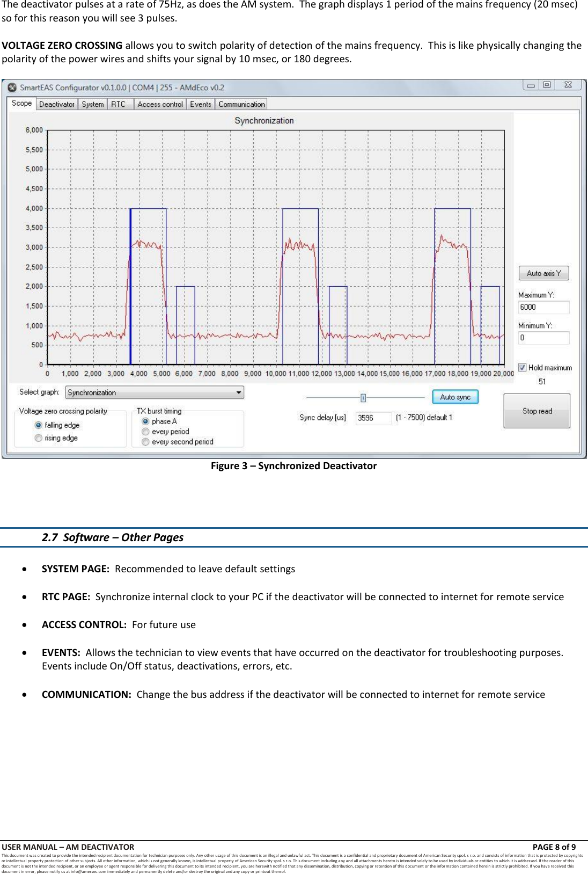Viewport: 588px width, 874px height.
Task: Click the sync delay slider handle
Action: pyautogui.click(x=363, y=398)
